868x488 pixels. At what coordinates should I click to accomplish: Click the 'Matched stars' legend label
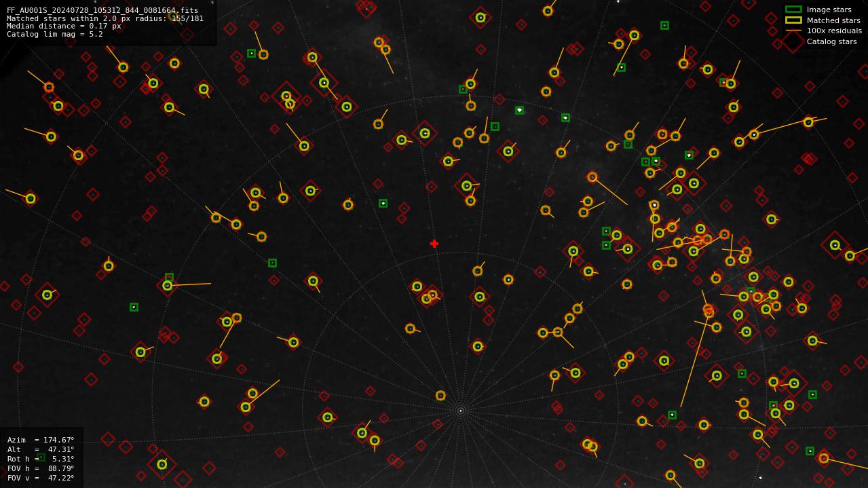click(833, 20)
